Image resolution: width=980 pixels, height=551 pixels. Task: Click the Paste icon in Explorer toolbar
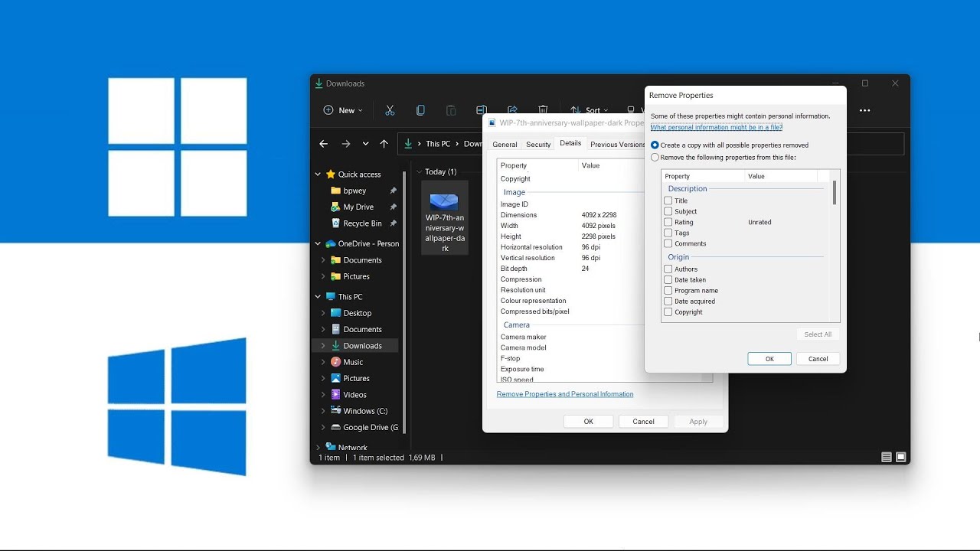(451, 110)
